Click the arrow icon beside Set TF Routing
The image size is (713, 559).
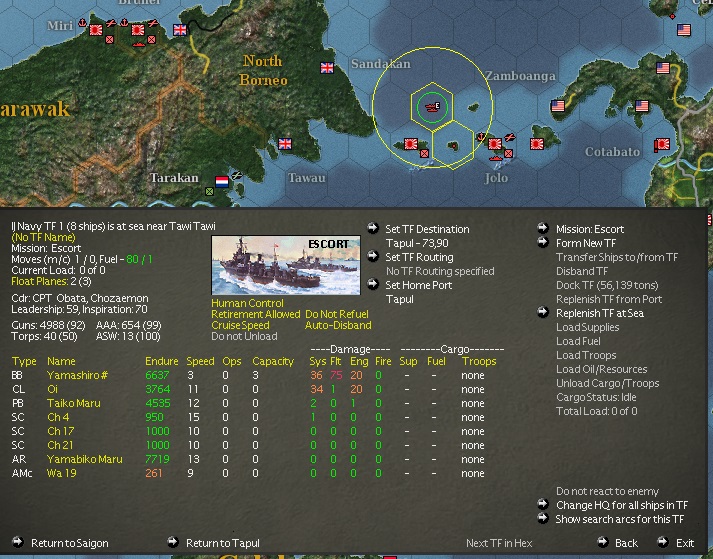point(373,256)
